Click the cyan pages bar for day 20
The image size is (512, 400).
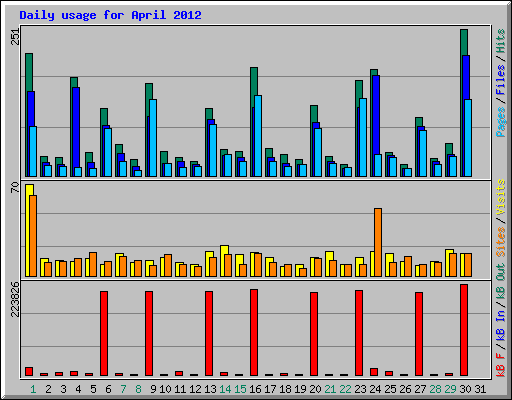pos(318,152)
